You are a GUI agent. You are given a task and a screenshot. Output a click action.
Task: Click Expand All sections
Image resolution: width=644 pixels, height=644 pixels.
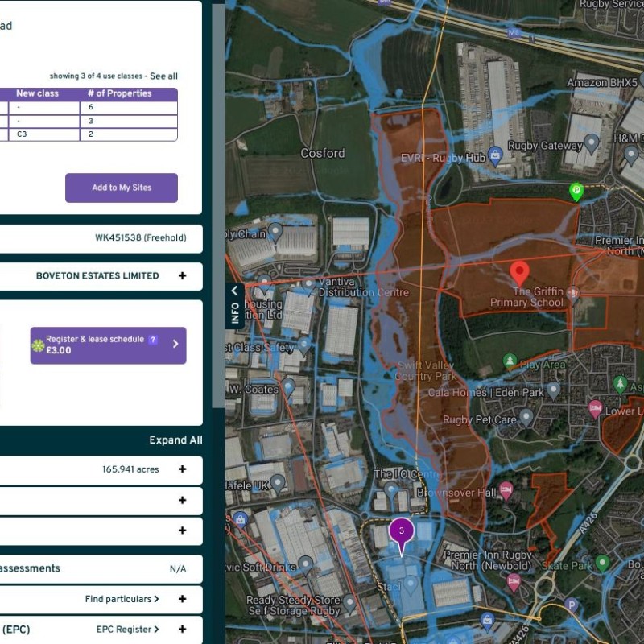coord(175,440)
